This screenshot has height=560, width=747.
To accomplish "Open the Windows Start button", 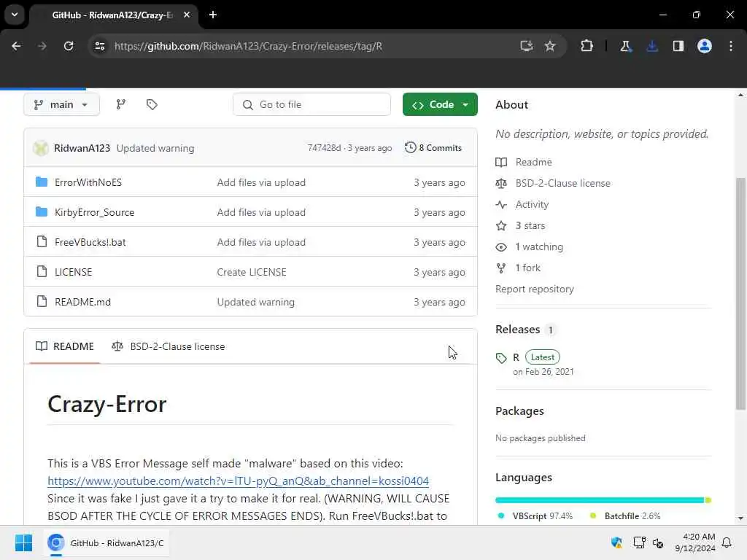I will click(x=23, y=542).
